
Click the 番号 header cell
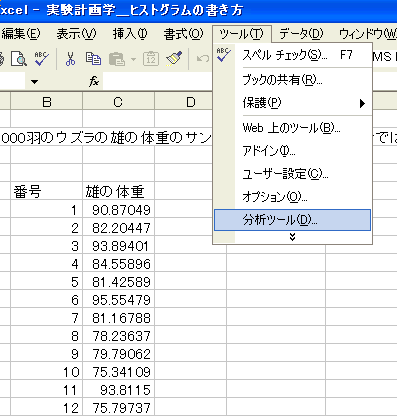tap(47, 192)
